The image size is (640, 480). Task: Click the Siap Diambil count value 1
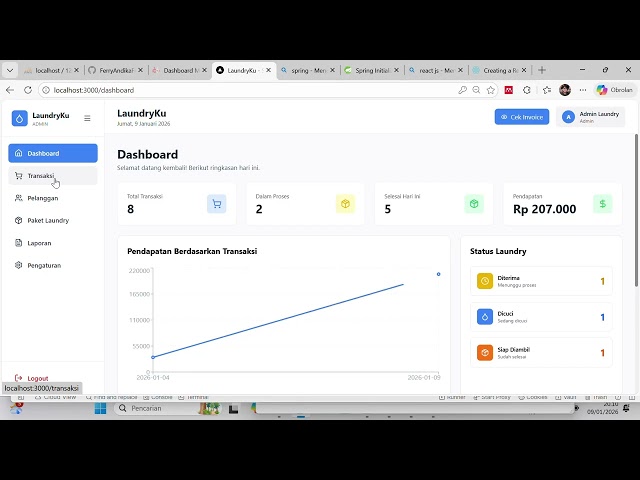click(x=602, y=353)
